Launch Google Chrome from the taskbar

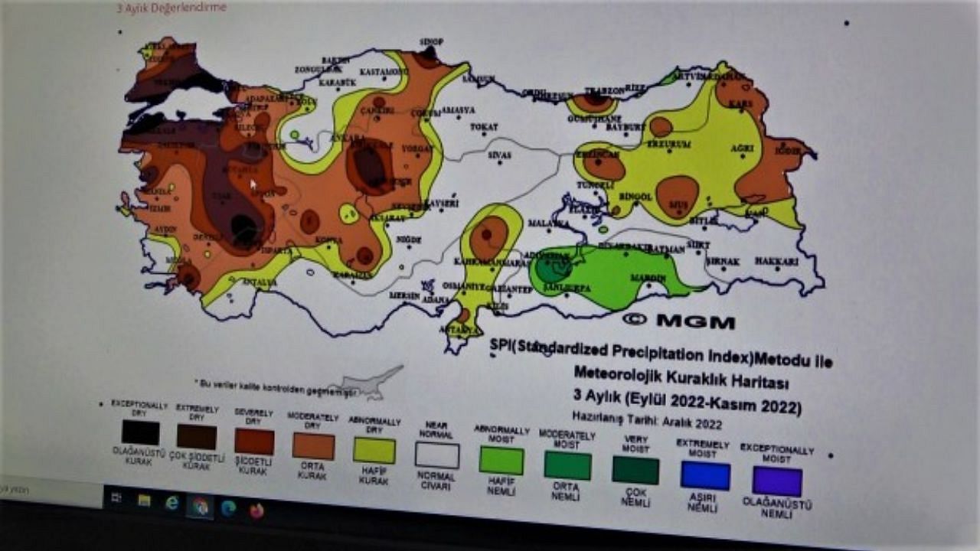201,507
